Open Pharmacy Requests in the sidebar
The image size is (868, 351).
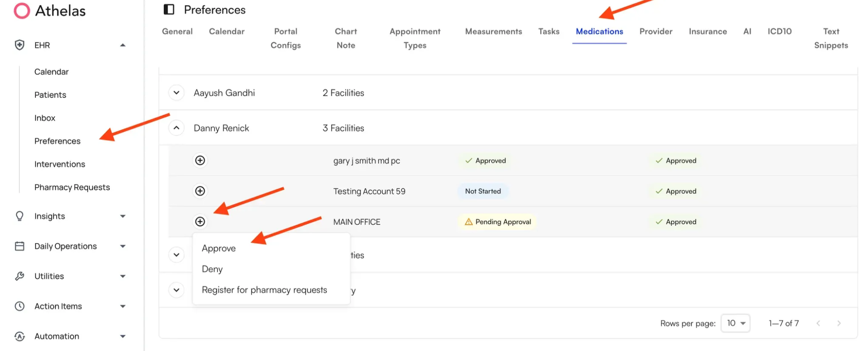pyautogui.click(x=72, y=187)
